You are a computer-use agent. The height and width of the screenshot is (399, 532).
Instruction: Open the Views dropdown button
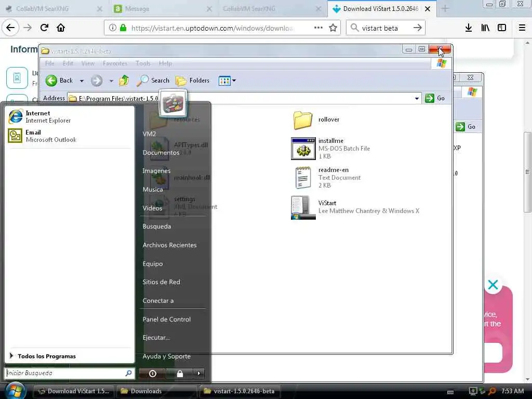click(227, 81)
